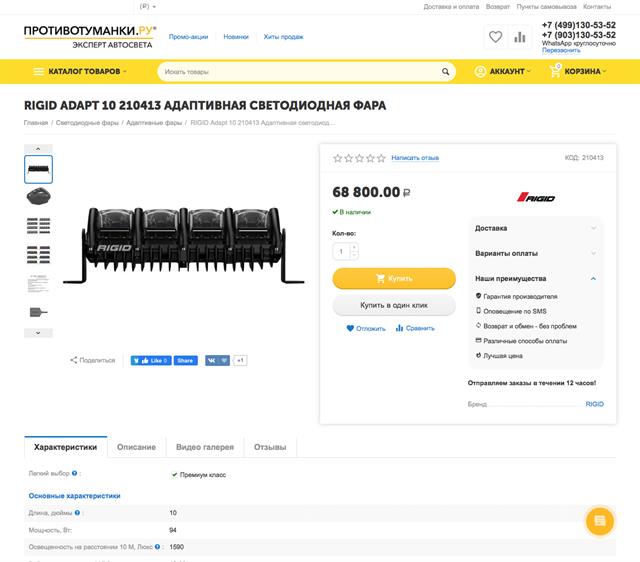Rate the product with the fifth star
Image resolution: width=640 pixels, height=562 pixels.
[x=381, y=158]
